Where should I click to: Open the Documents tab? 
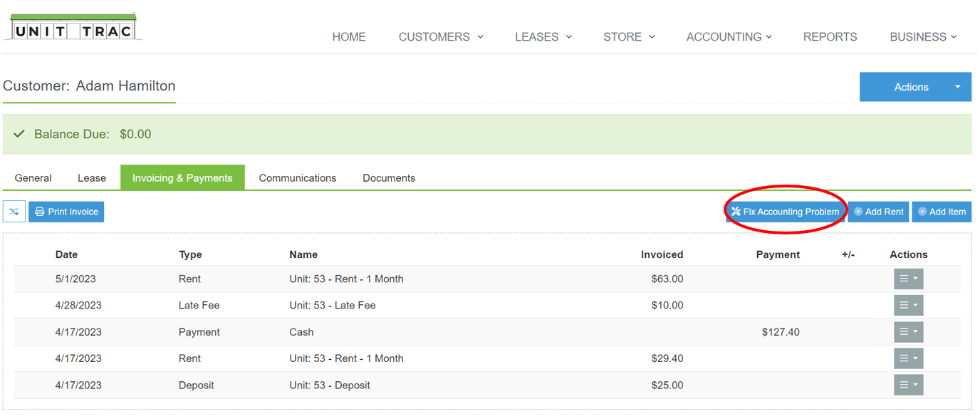pyautogui.click(x=389, y=178)
